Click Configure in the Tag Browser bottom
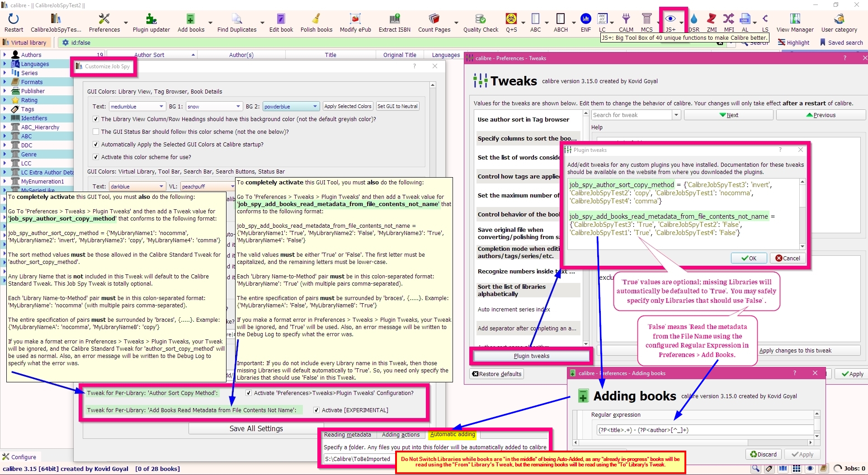Image resolution: width=868 pixels, height=475 pixels. [x=19, y=457]
